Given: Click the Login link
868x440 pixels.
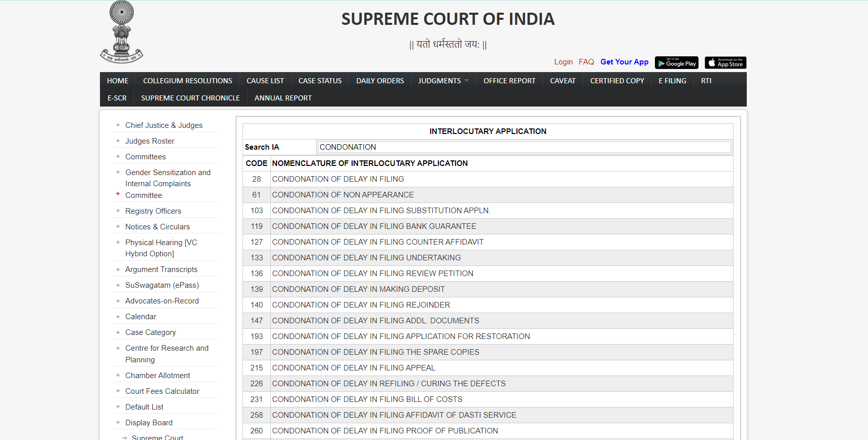Looking at the screenshot, I should pyautogui.click(x=563, y=62).
